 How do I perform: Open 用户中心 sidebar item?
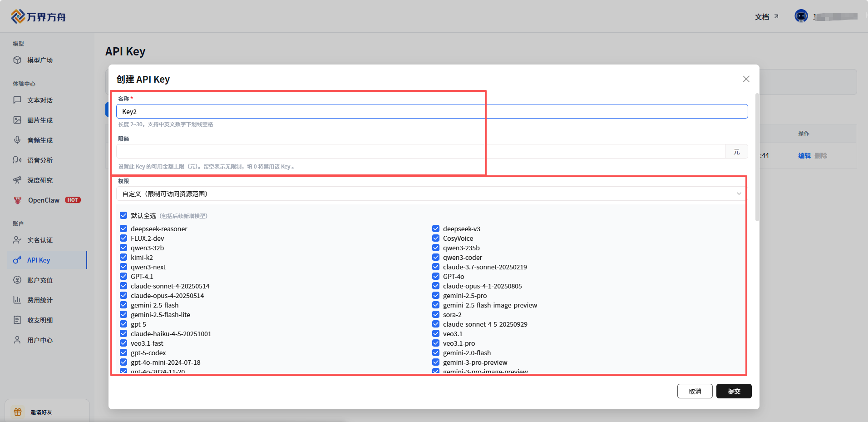pyautogui.click(x=40, y=340)
